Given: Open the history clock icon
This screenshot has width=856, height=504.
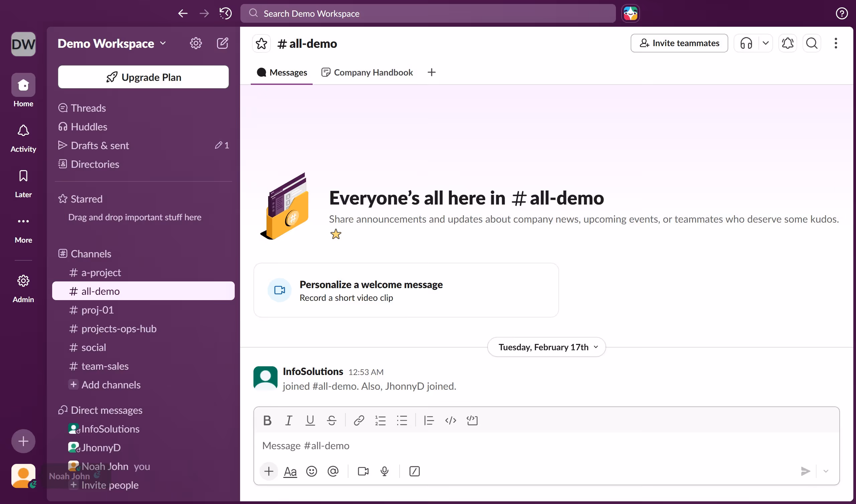Looking at the screenshot, I should click(226, 14).
